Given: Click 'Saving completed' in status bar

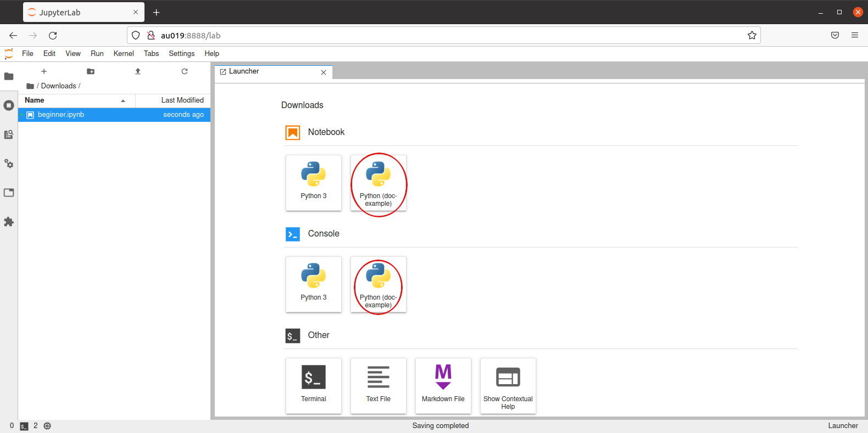Looking at the screenshot, I should (x=441, y=426).
